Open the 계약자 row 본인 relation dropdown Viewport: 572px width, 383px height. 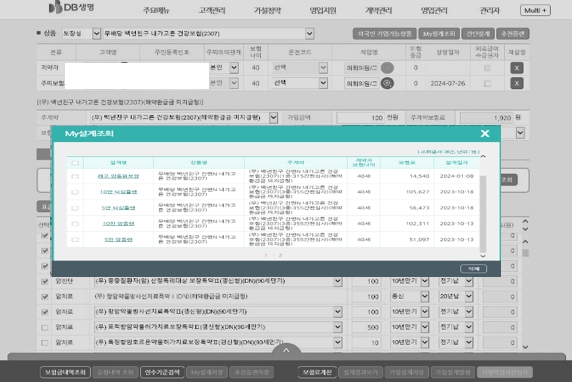pos(234,68)
